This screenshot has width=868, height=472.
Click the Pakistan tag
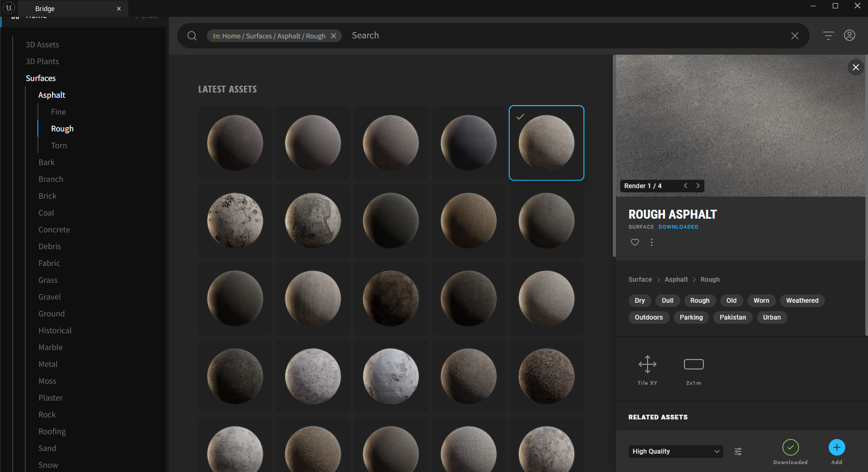point(733,317)
